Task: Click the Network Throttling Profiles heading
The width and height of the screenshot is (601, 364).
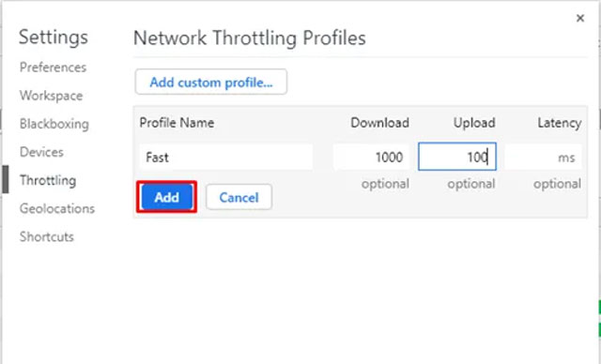Action: point(250,38)
